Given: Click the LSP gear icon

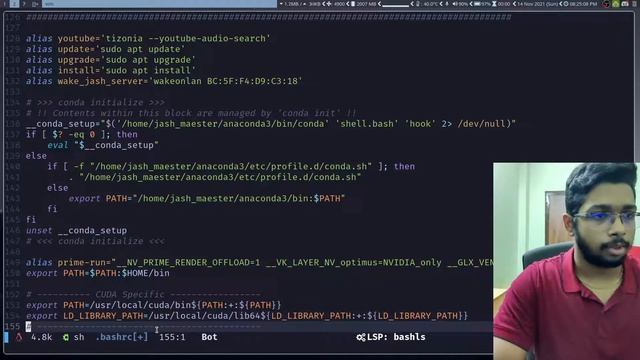Looking at the screenshot, I should pyautogui.click(x=360, y=337).
